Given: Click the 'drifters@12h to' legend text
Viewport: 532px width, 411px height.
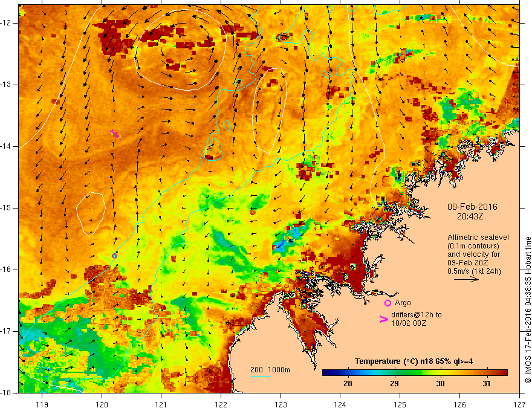Looking at the screenshot, I should [417, 315].
